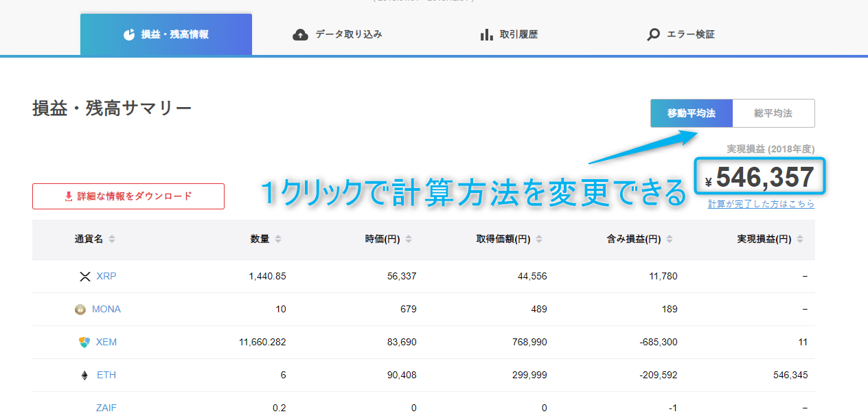The image size is (868, 416).
Task: Open the 損益・残高情報 tab
Action: (166, 34)
